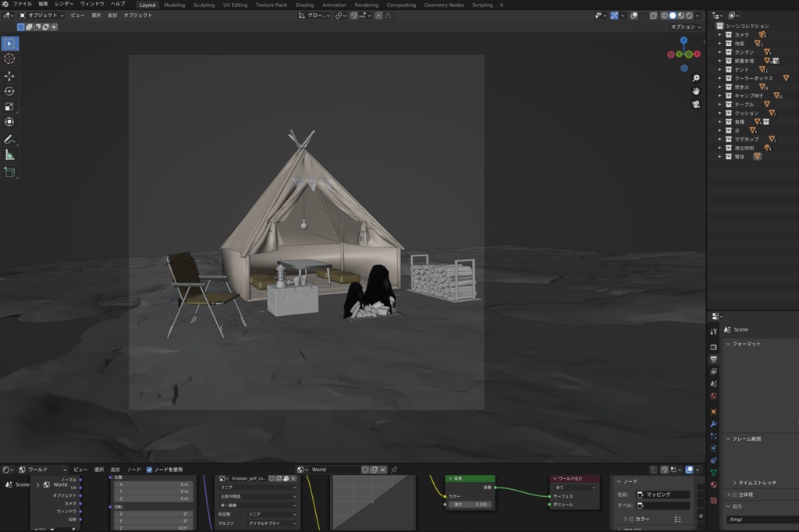This screenshot has height=532, width=799.
Task: Click the オプション button in viewport
Action: 686,27
